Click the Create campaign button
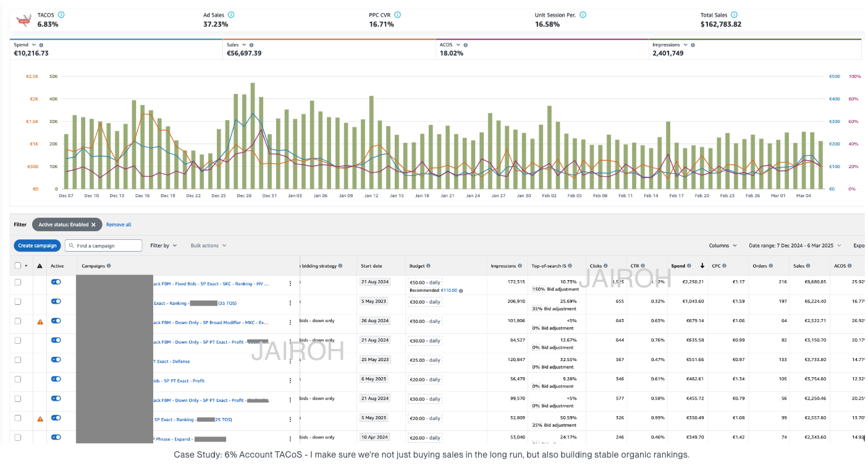The width and height of the screenshot is (868, 465). point(37,245)
